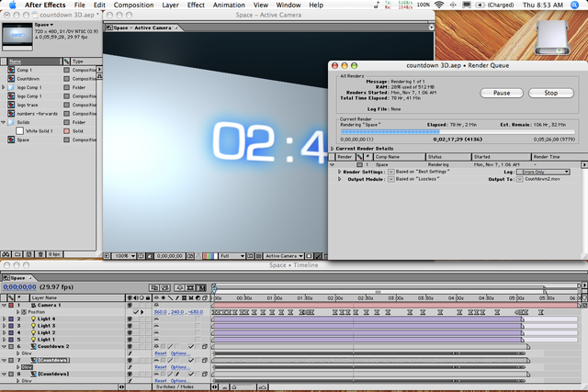Viewport: 588px width, 392px height.
Task: Open the Composition menu
Action: click(133, 6)
